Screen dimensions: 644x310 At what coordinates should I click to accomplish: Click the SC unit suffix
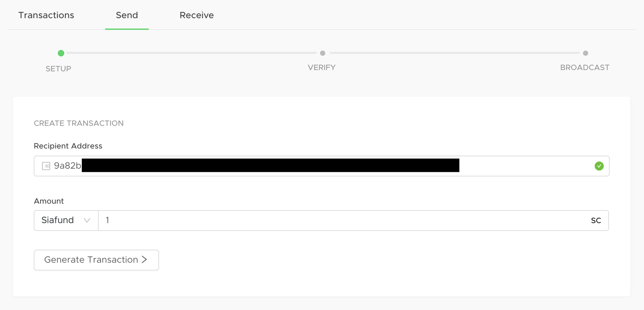[596, 221]
